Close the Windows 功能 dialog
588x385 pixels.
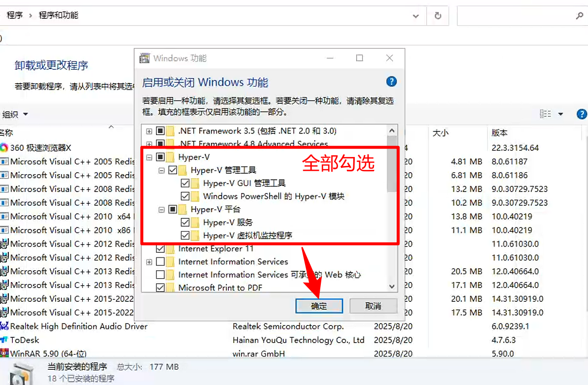tap(389, 58)
